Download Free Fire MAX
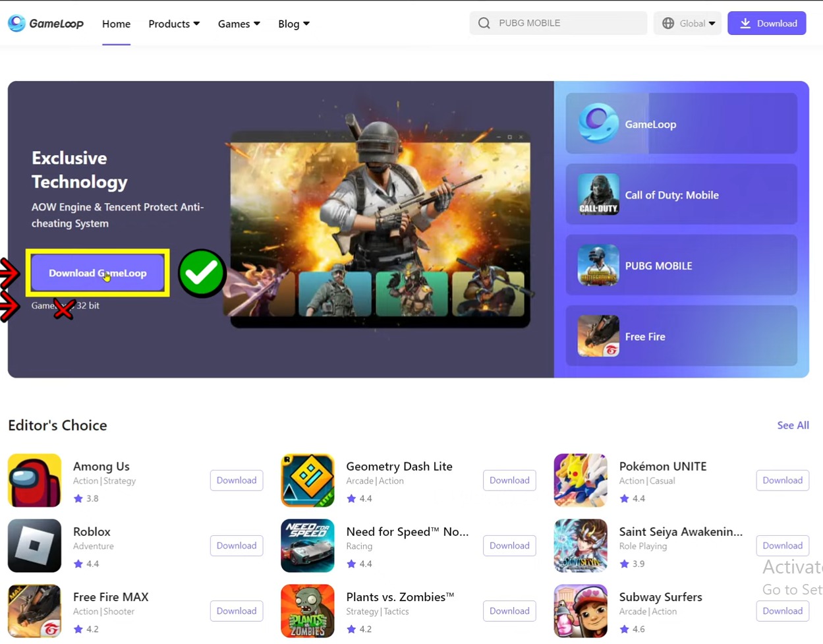The height and width of the screenshot is (644, 823). tap(237, 611)
